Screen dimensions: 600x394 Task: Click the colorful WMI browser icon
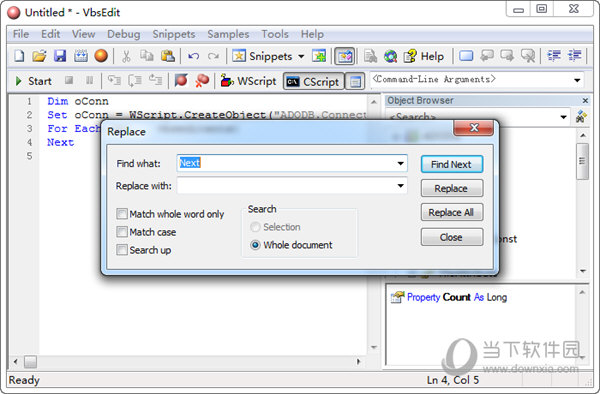[391, 56]
